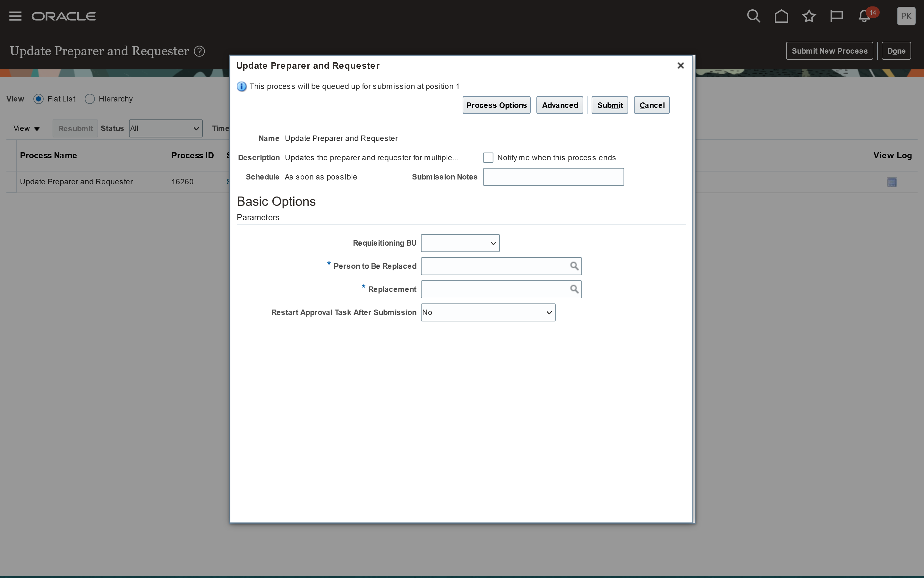This screenshot has width=924, height=578.
Task: Click 'As soon as possible' schedule value
Action: 321,177
